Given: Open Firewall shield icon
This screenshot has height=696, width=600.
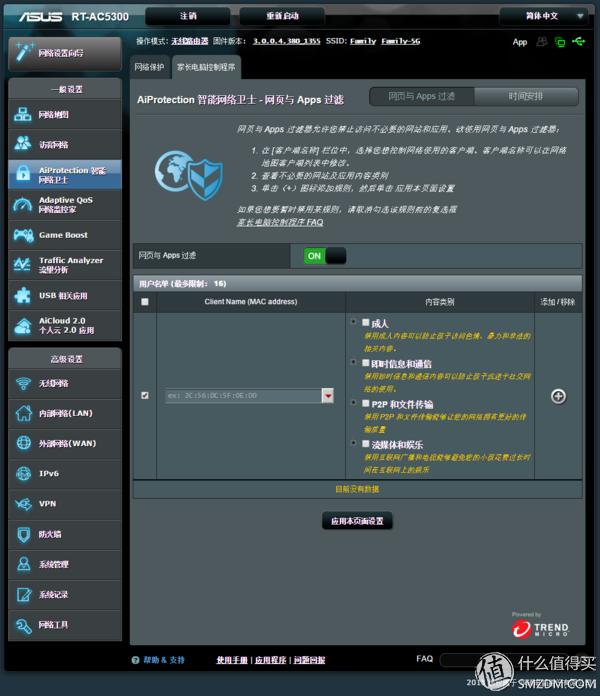Looking at the screenshot, I should click(x=24, y=534).
